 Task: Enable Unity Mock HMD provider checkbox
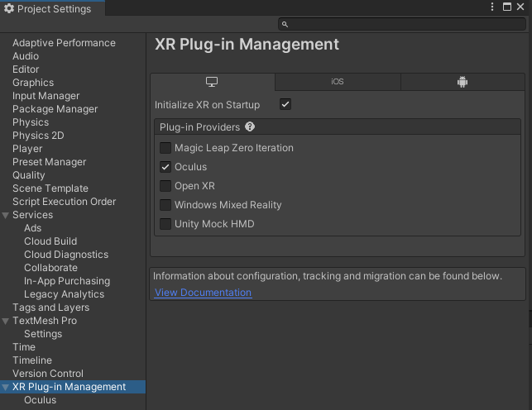(x=165, y=224)
